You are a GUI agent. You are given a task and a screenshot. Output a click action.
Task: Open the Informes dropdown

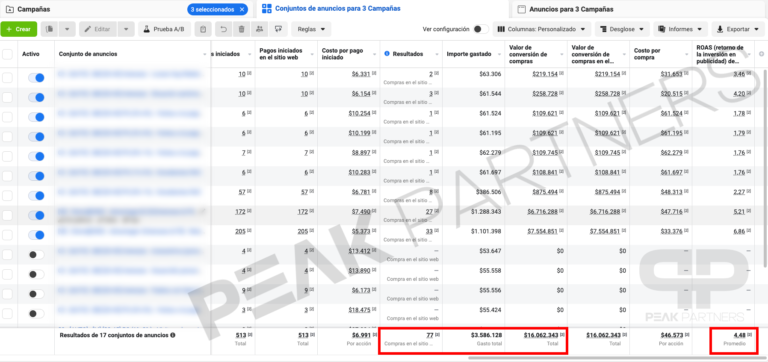680,29
